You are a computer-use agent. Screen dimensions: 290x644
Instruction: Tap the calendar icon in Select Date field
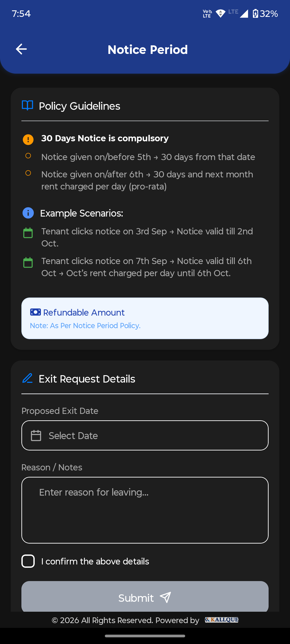point(36,436)
